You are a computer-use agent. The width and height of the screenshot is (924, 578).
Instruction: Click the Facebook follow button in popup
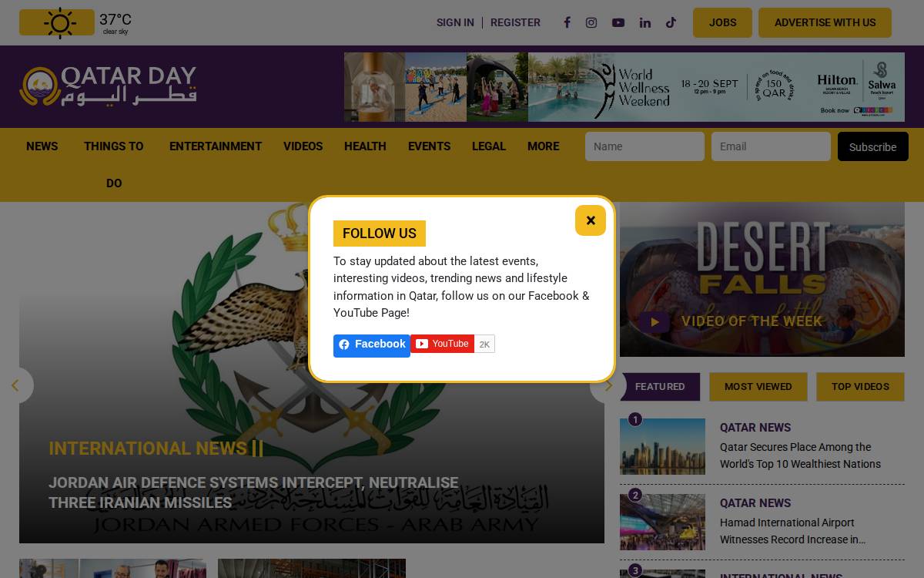point(372,345)
